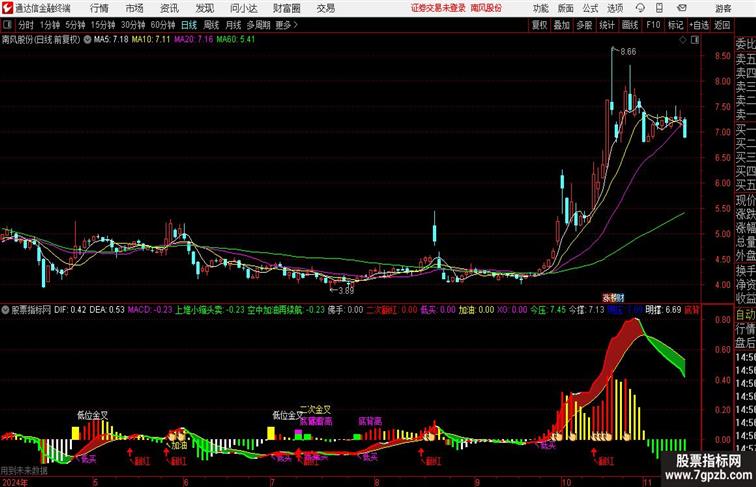Viewport: 756px width, 487px height.
Task: Click the 股票指标网 indicator name
Action: pos(31,310)
